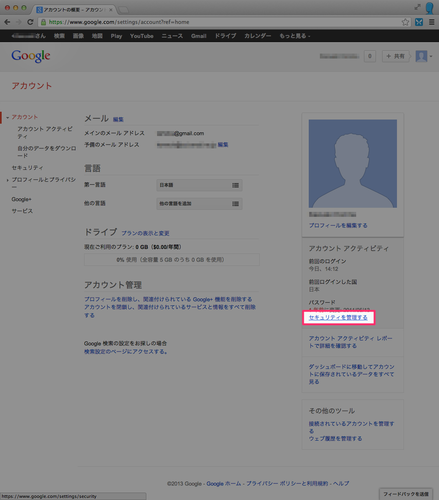Reload the page with the refresh icon
439x500 pixels.
click(x=30, y=22)
